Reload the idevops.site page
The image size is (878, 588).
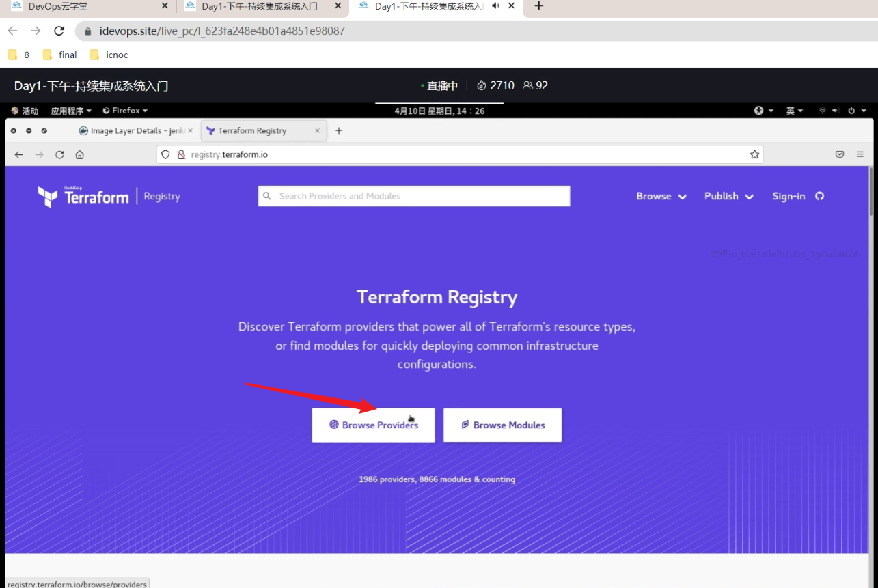[59, 31]
